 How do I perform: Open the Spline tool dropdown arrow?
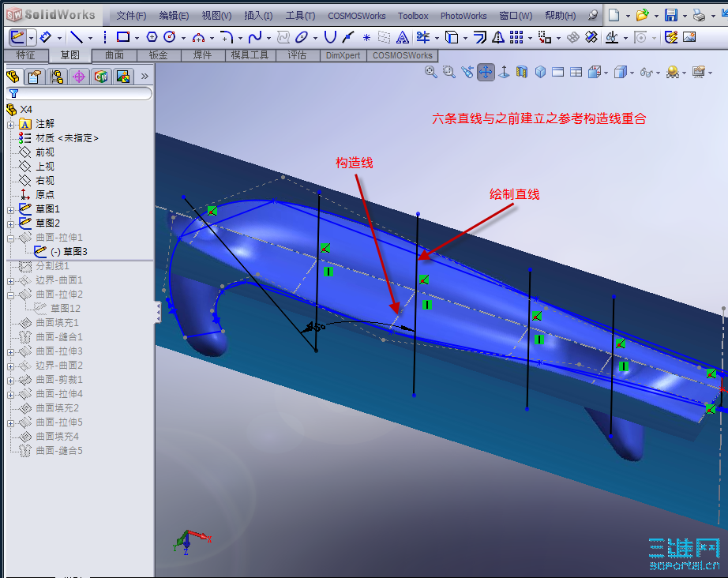point(268,38)
